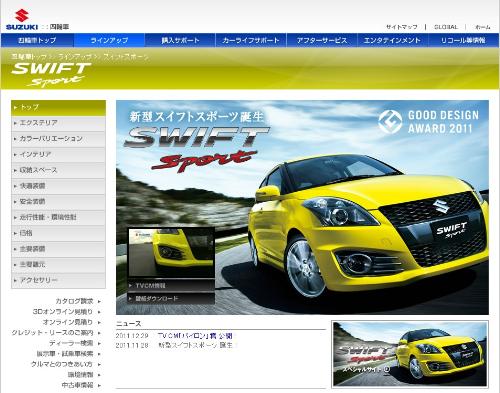Open the アフターサービス navigation tab
Image resolution: width=500 pixels, height=393 pixels.
pos(322,40)
